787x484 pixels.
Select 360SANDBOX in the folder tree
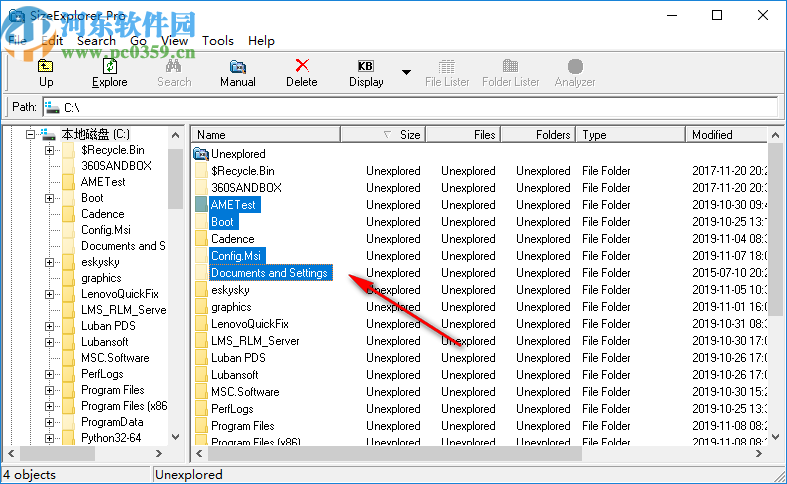[116, 166]
